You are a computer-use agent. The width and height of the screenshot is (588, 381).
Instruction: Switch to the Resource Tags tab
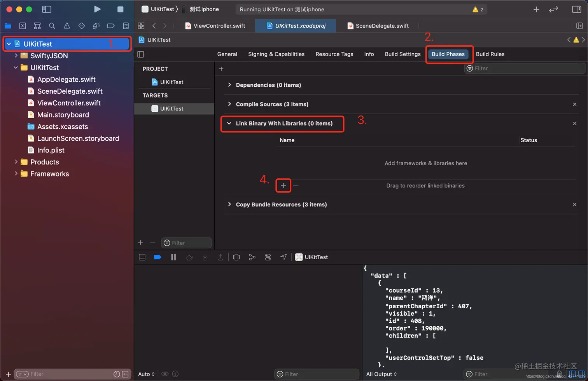pos(334,54)
